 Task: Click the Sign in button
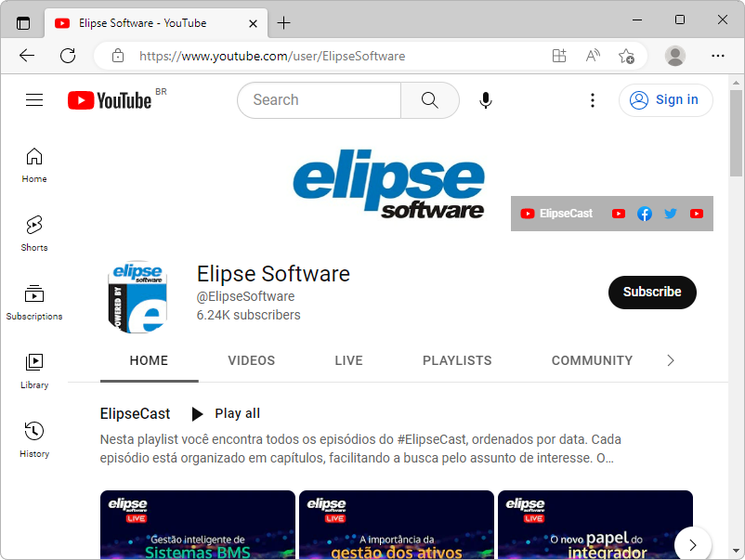pos(665,100)
